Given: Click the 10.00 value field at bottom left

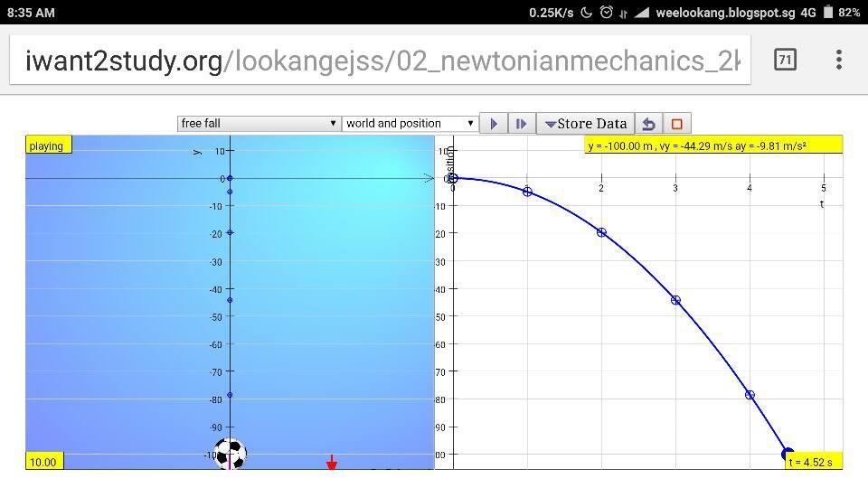Looking at the screenshot, I should point(44,462).
